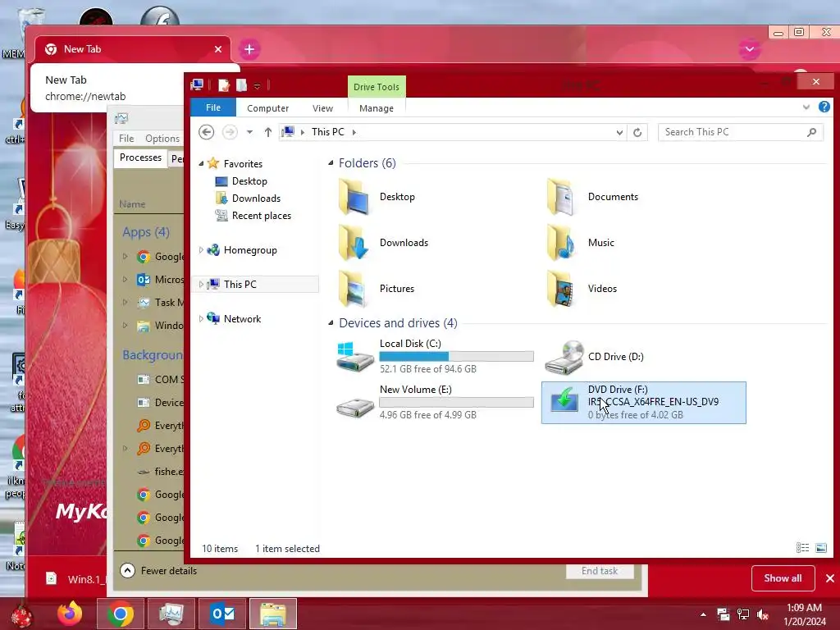The height and width of the screenshot is (630, 840).
Task: Switch to details view layout icon
Action: (x=802, y=547)
